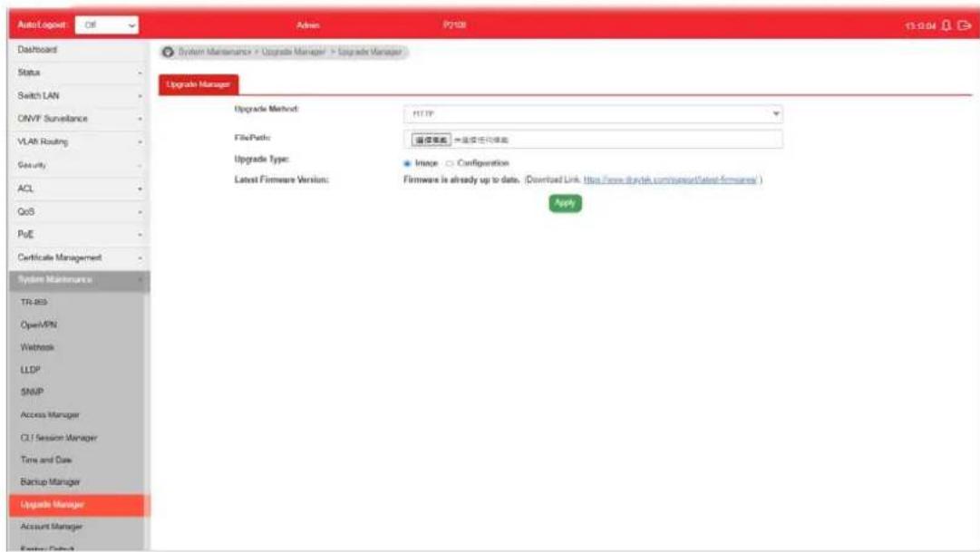Image resolution: width=980 pixels, height=552 pixels.
Task: Expand the QoS menu
Action: 80,211
